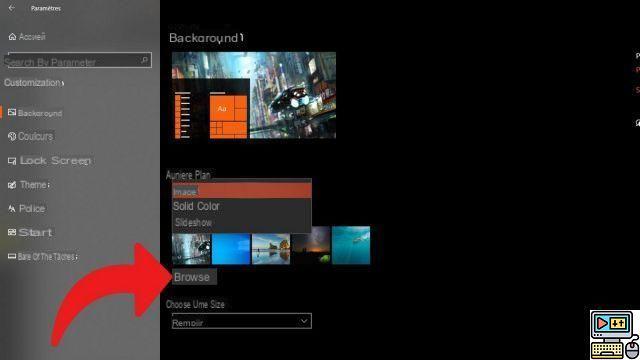Open the Start settings page
Screen dimensions: 640x360
[30, 233]
